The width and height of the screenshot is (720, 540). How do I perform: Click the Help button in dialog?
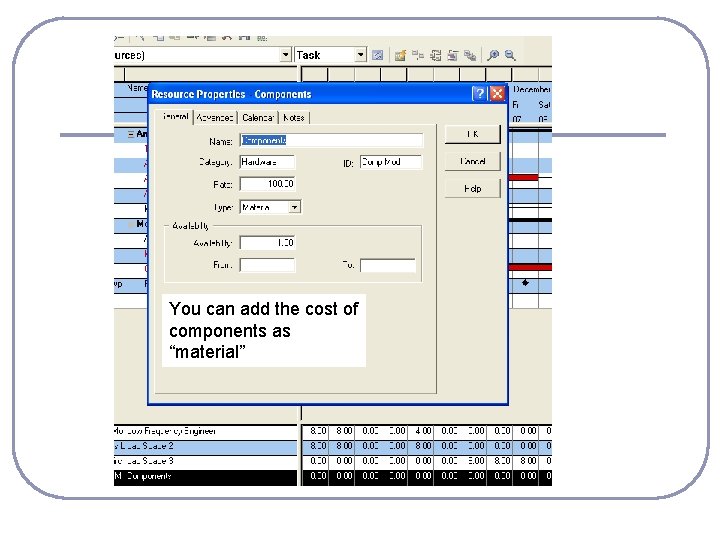[472, 189]
